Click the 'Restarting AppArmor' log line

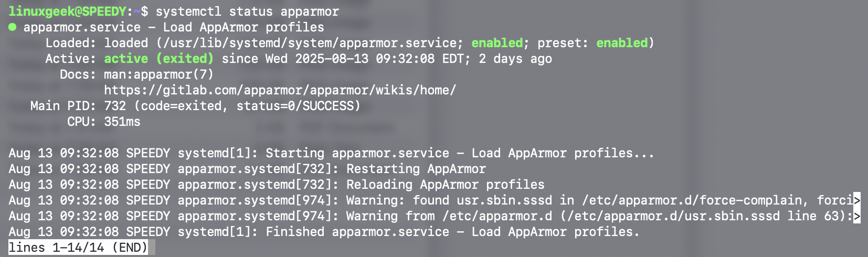(247, 169)
